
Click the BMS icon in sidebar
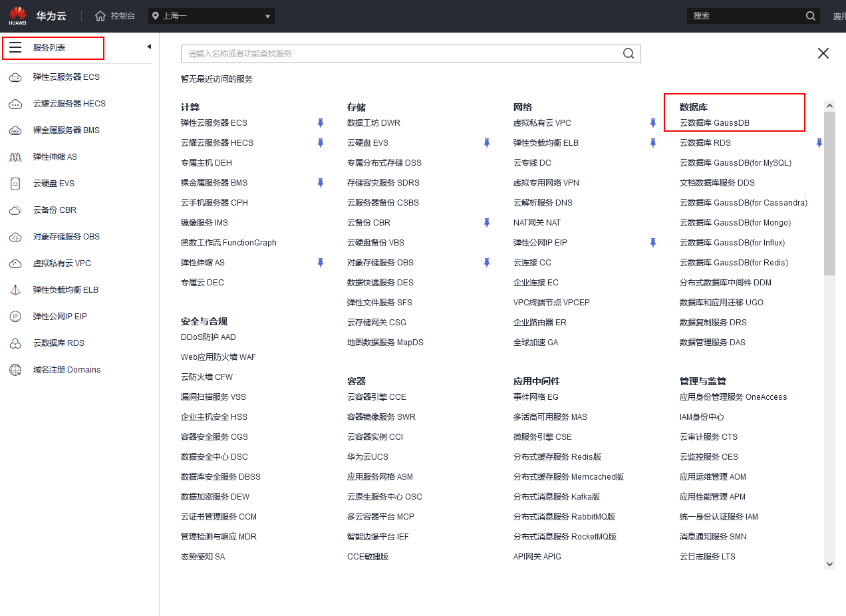point(15,130)
